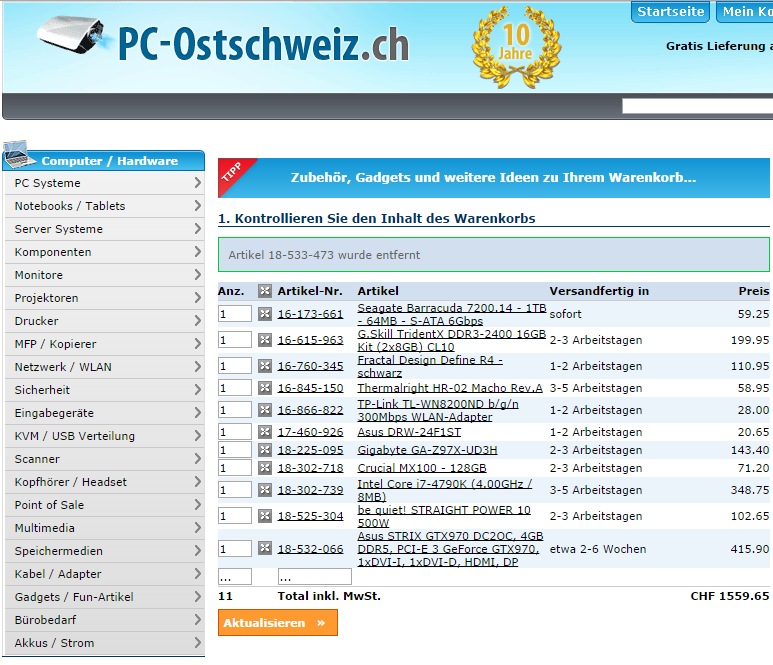Open the MFP / Kopierer category
This screenshot has width=773, height=665.
105,344
